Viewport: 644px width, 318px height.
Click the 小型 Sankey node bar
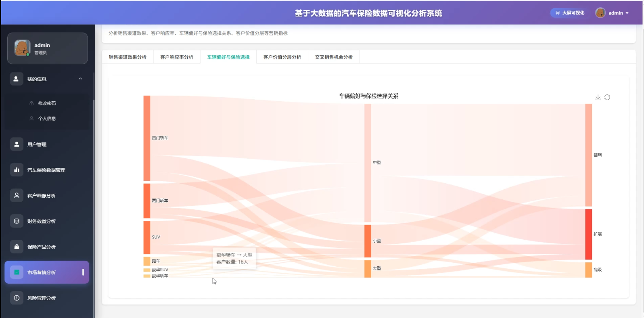click(368, 241)
